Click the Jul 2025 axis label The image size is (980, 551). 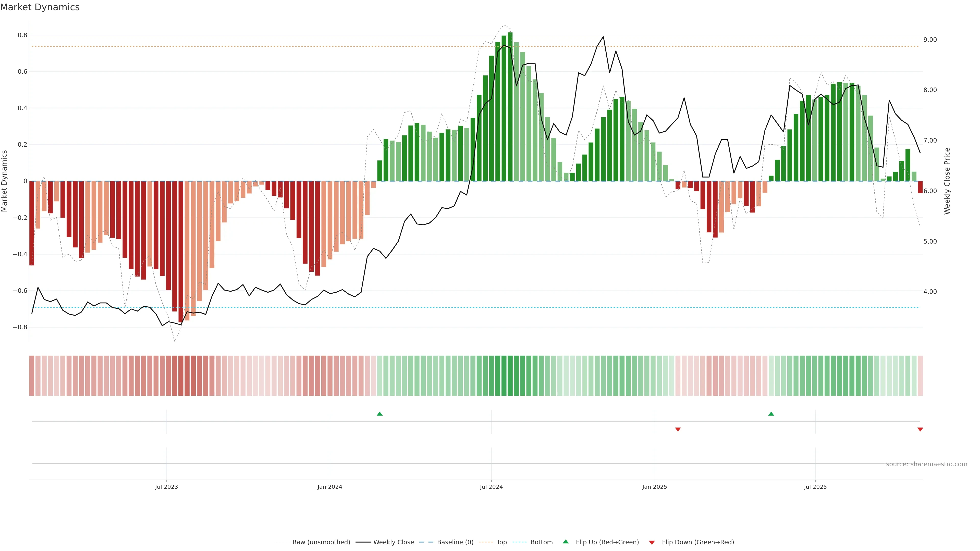click(815, 487)
